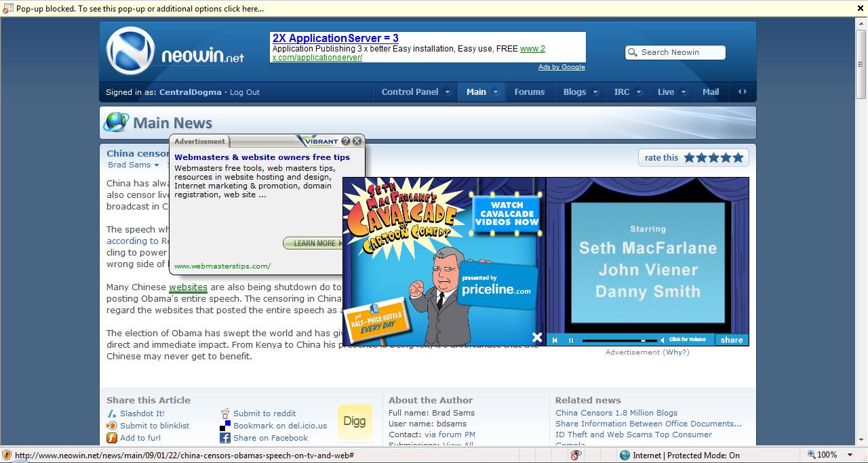Click the Log Out link
Viewport: 868px width, 463px height.
pyautogui.click(x=245, y=92)
